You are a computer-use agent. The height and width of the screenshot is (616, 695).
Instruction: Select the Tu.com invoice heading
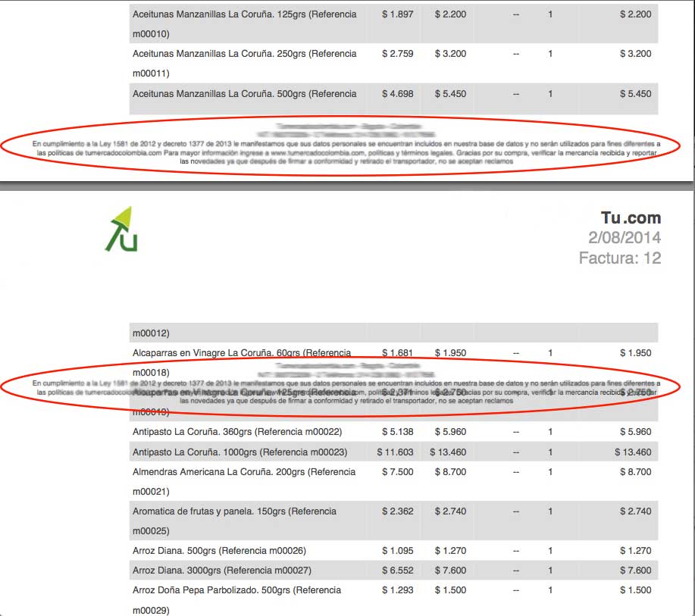[x=631, y=217]
